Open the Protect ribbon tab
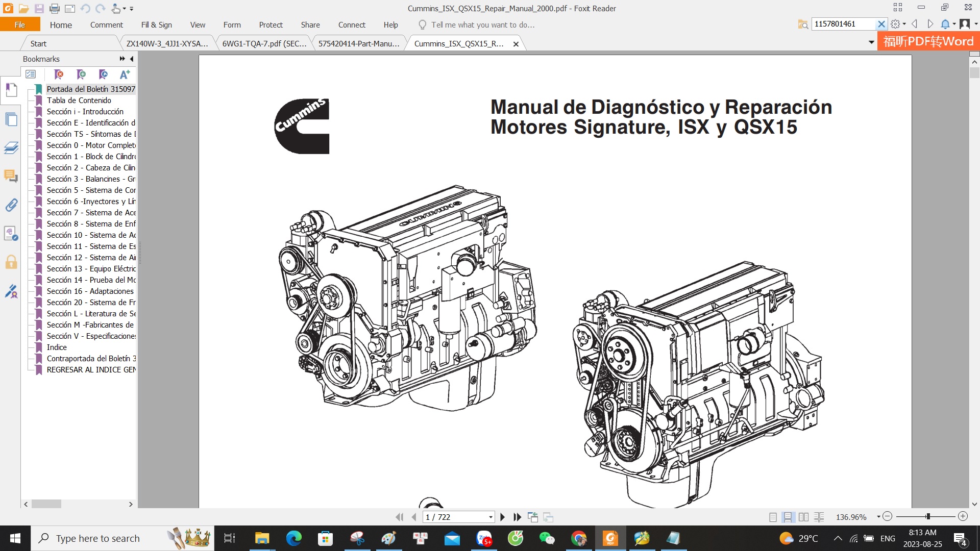Image resolution: width=980 pixels, height=551 pixels. click(271, 24)
